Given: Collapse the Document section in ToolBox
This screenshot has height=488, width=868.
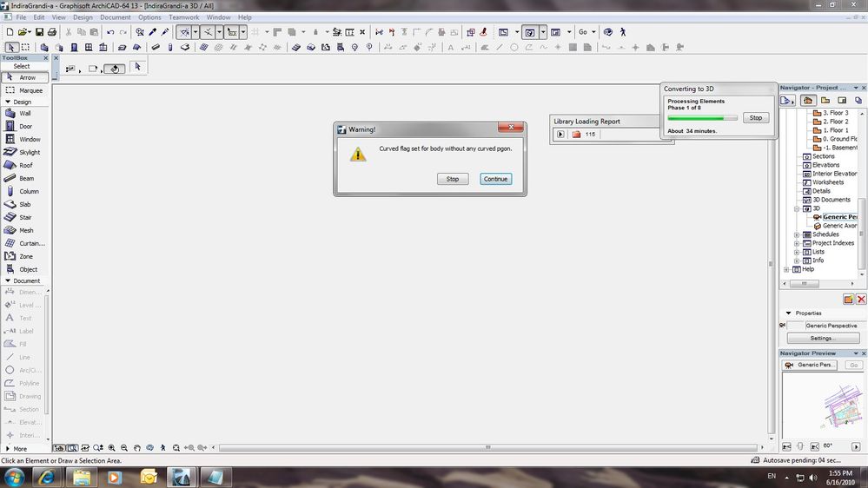Looking at the screenshot, I should pyautogui.click(x=8, y=280).
